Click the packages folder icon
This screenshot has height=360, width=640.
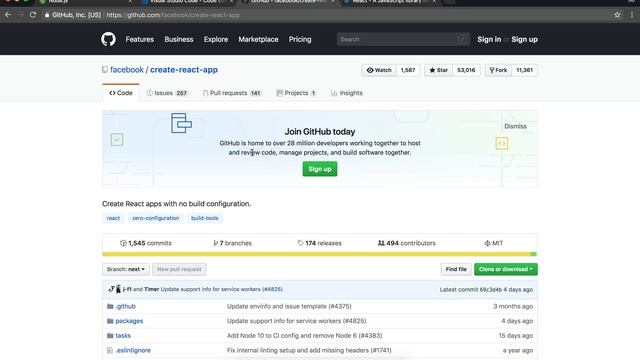[110, 321]
